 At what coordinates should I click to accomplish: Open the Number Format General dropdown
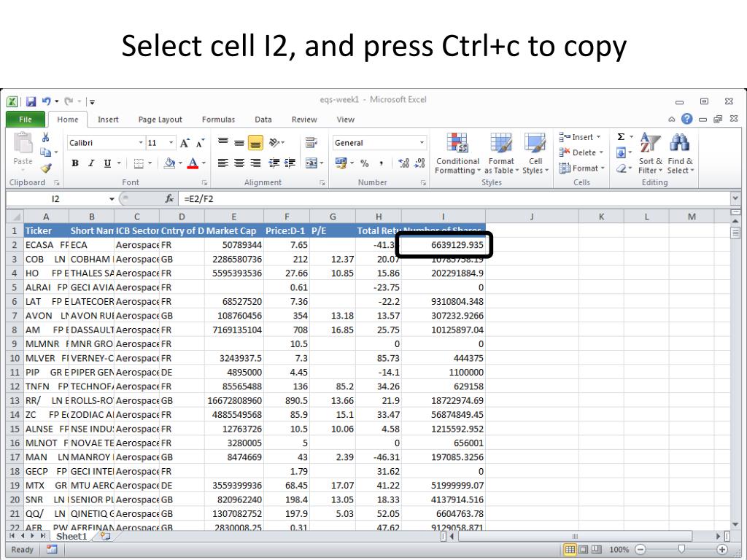tap(422, 143)
